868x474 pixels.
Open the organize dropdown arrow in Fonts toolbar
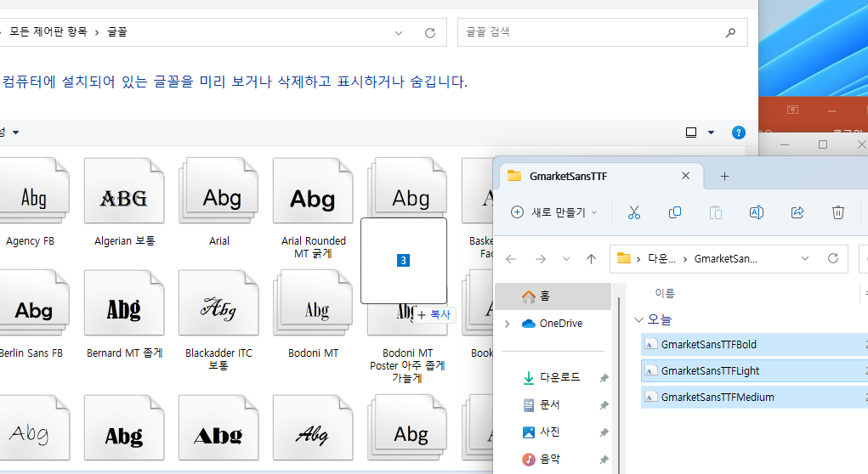(15, 133)
